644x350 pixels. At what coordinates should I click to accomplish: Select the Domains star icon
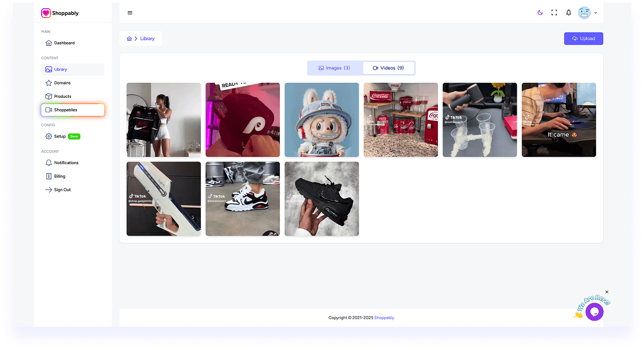(48, 83)
